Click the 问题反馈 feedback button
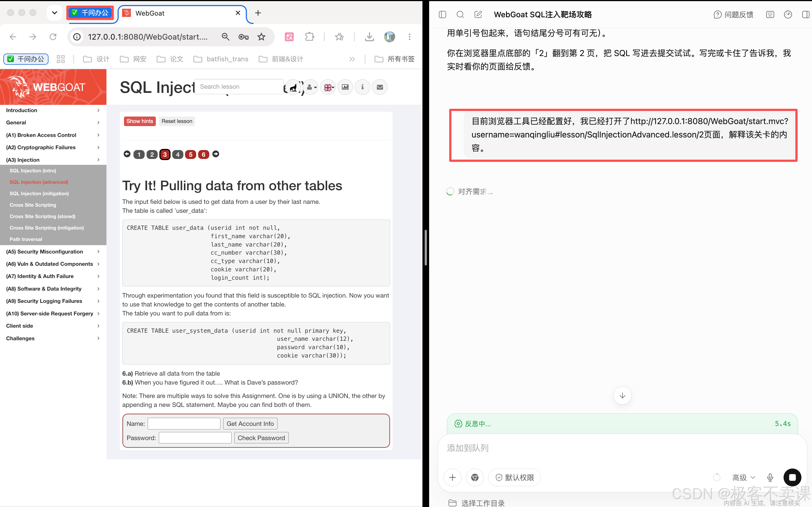The width and height of the screenshot is (812, 507). coord(733,15)
